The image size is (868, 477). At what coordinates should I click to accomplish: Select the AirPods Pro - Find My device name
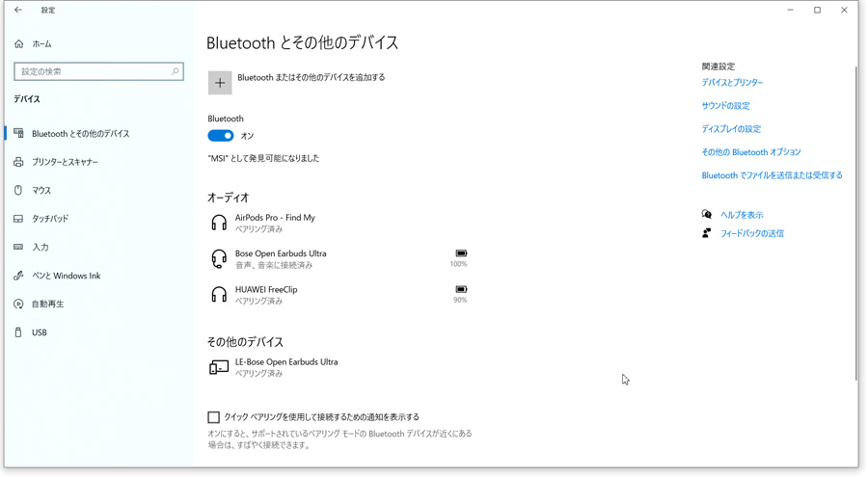pyautogui.click(x=275, y=218)
